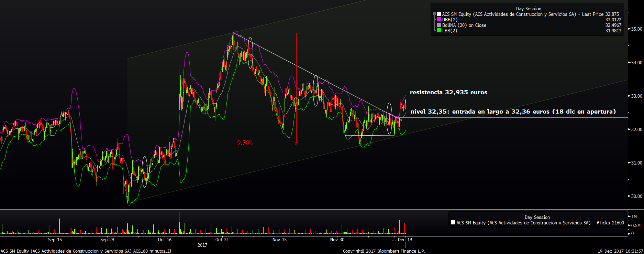Screen dimensions: 644x254
Task: Click the 30.00 price axis label
Action: 636,196
